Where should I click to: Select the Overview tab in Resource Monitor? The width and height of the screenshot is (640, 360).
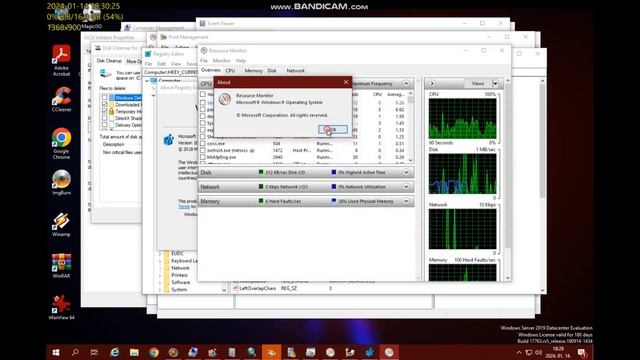pyautogui.click(x=211, y=70)
